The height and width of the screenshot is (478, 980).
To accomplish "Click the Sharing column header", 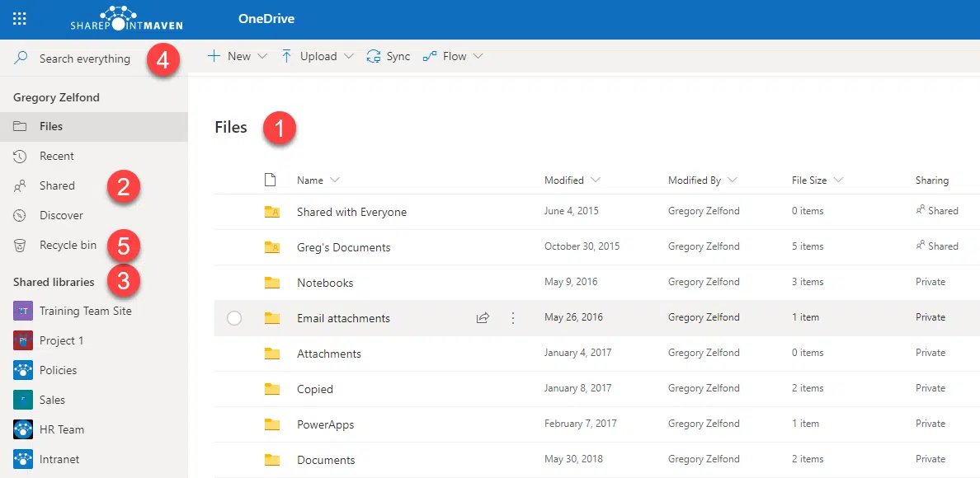I will click(x=932, y=180).
